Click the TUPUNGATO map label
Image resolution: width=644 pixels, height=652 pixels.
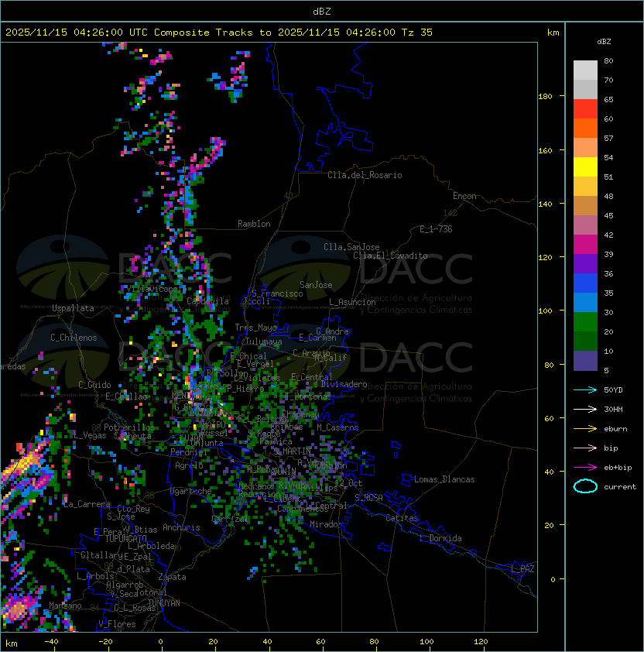coord(125,539)
